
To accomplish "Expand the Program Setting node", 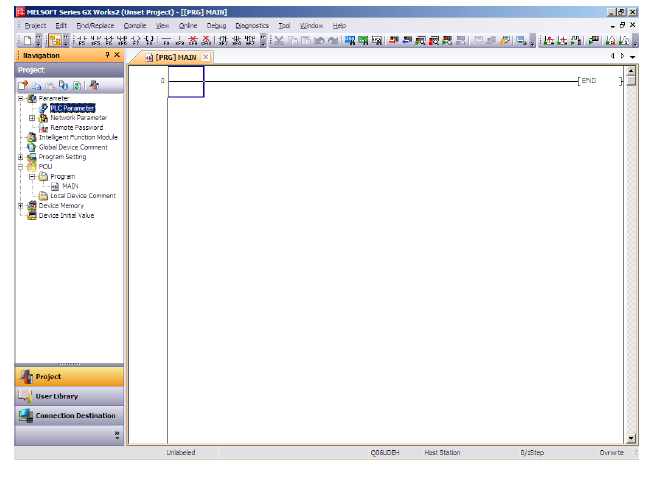I will pyautogui.click(x=21, y=157).
